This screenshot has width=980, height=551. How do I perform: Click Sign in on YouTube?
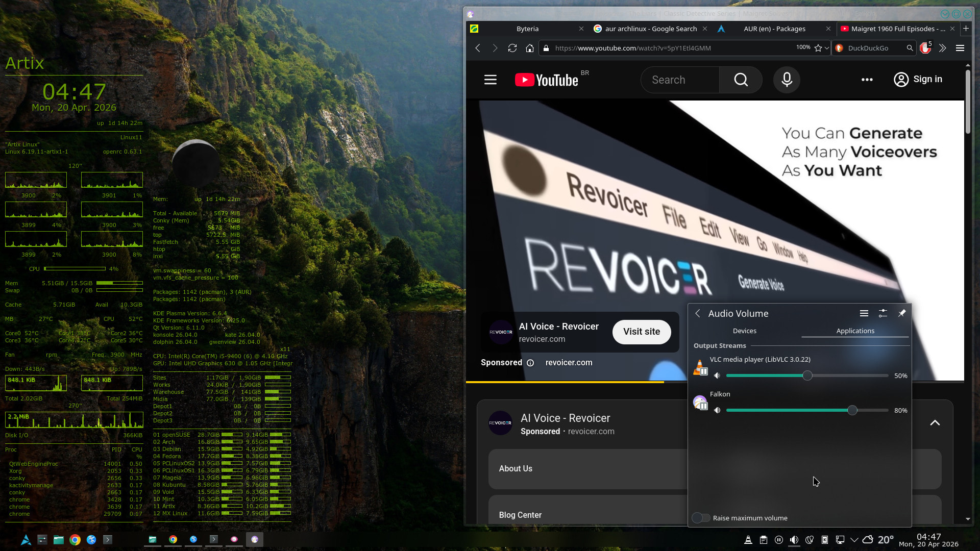(918, 80)
